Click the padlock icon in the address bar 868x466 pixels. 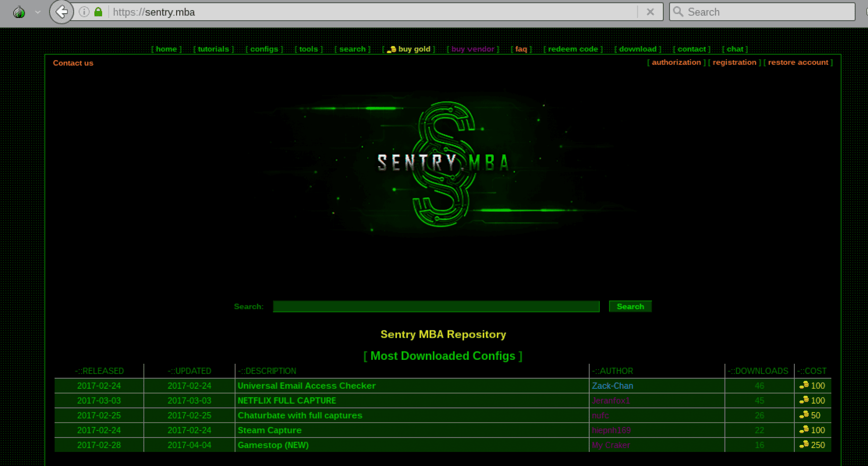click(98, 12)
